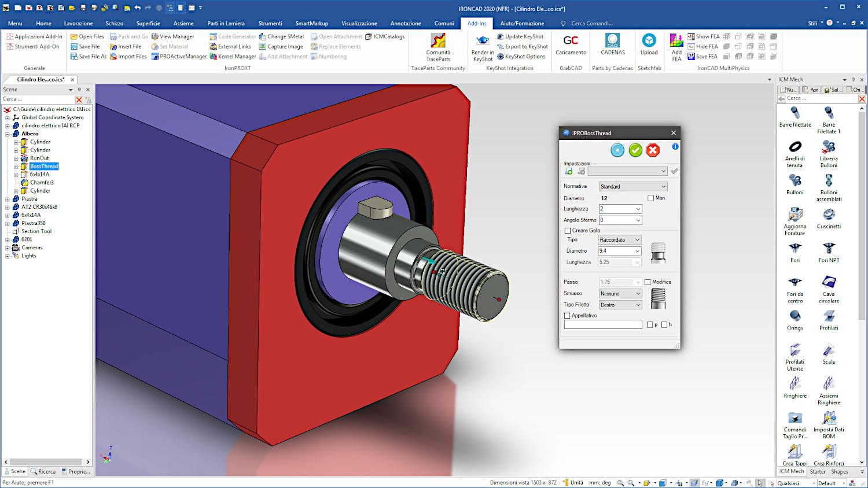This screenshot has height=488, width=868.
Task: Select Cuscinetti in ICM Mech panel
Action: pos(829,217)
